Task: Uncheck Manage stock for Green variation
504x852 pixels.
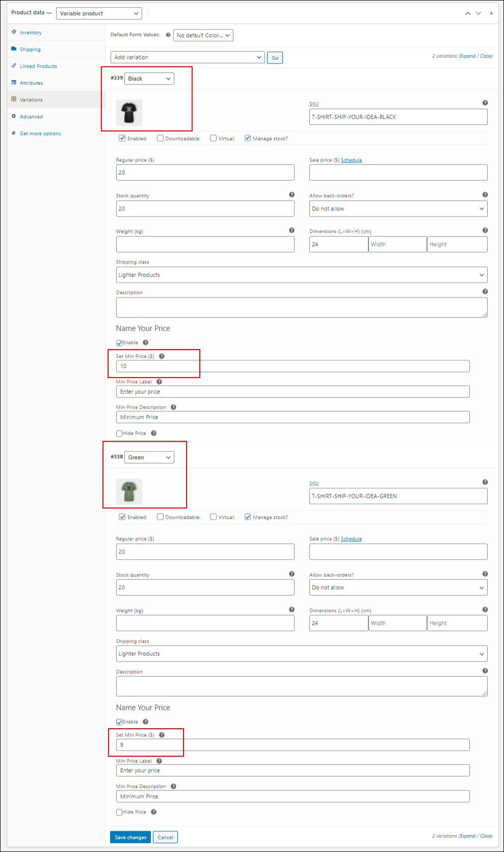Action: 248,517
